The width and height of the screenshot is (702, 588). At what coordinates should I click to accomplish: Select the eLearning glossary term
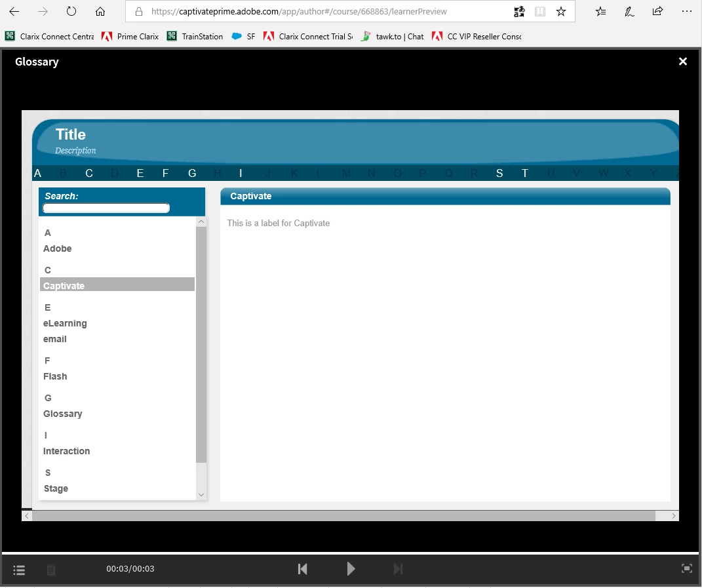[65, 323]
